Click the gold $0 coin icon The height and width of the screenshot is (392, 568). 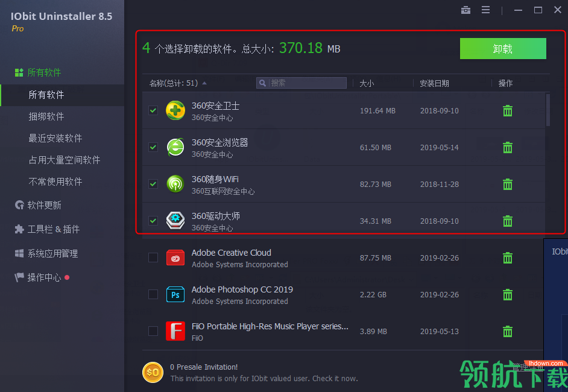(153, 373)
